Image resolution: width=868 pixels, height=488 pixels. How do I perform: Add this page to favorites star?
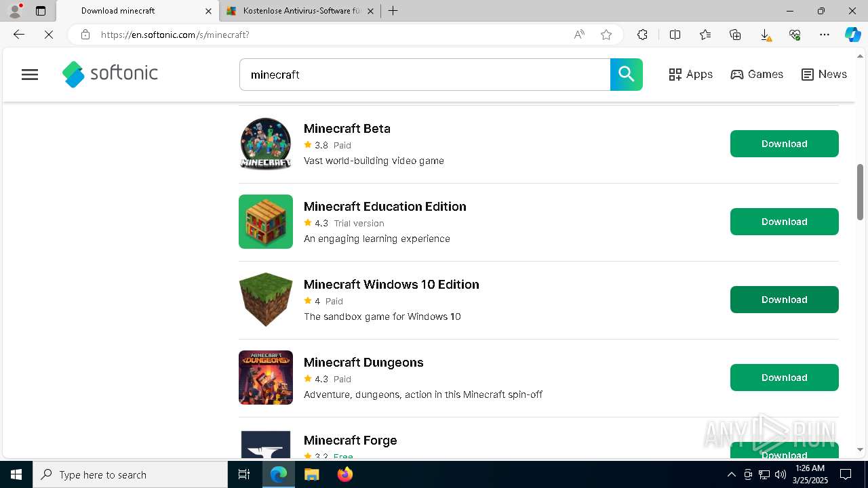coord(606,35)
